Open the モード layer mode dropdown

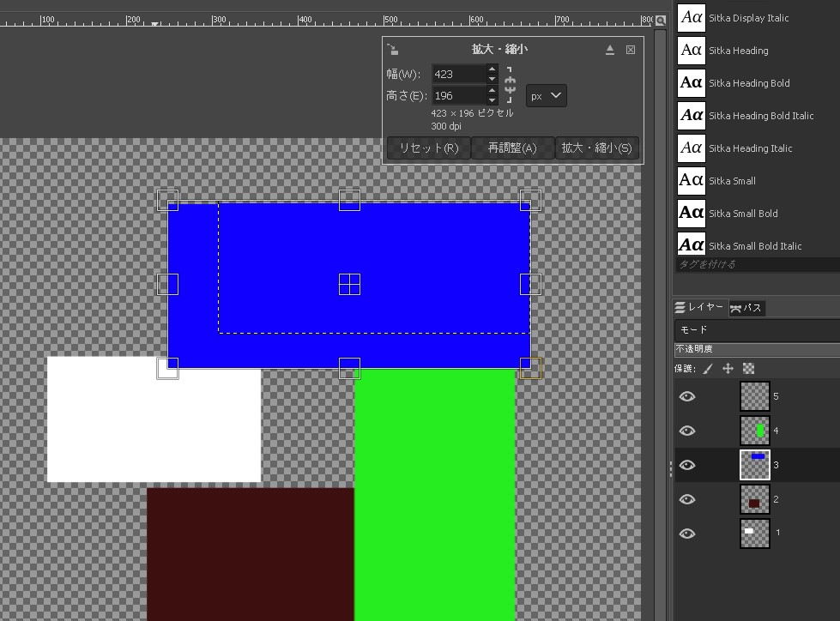758,329
